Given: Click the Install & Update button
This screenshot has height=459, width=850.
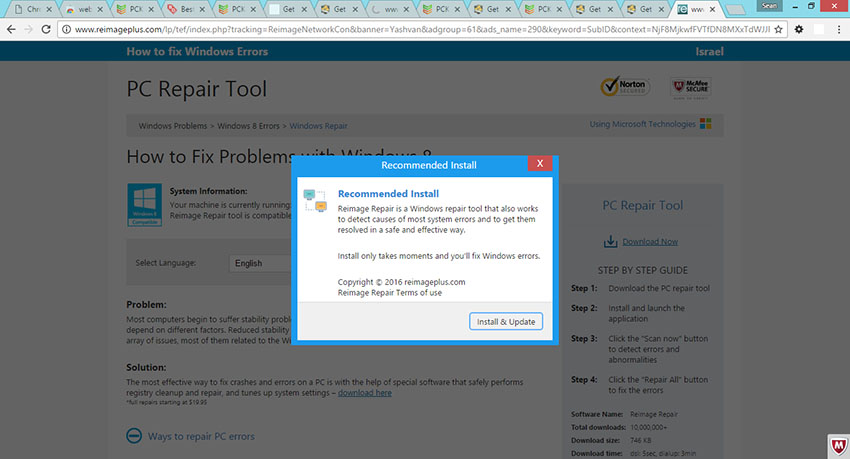Looking at the screenshot, I should coord(506,321).
